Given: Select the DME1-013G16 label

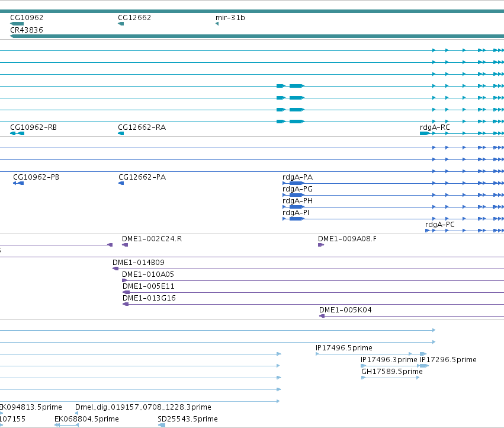Looking at the screenshot, I should pyautogui.click(x=149, y=298).
